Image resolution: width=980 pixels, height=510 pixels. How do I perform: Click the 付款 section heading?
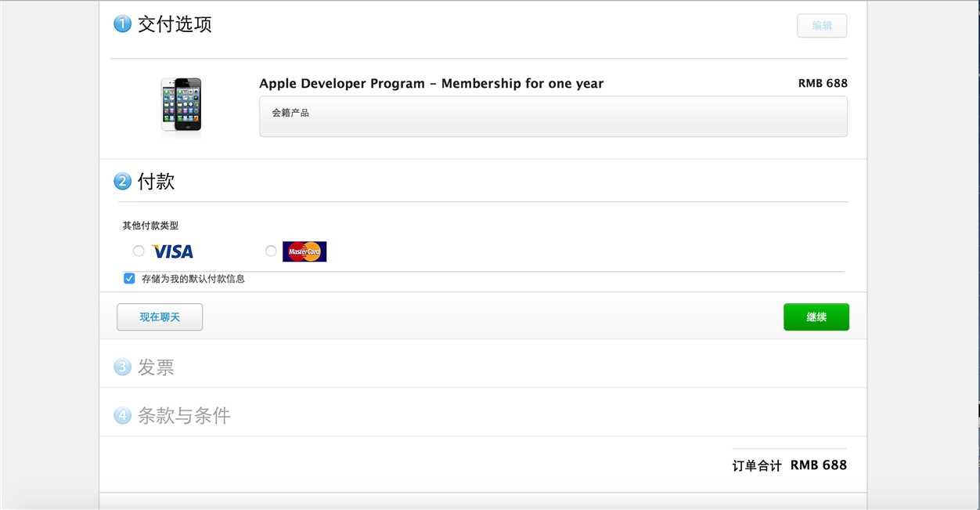(157, 182)
